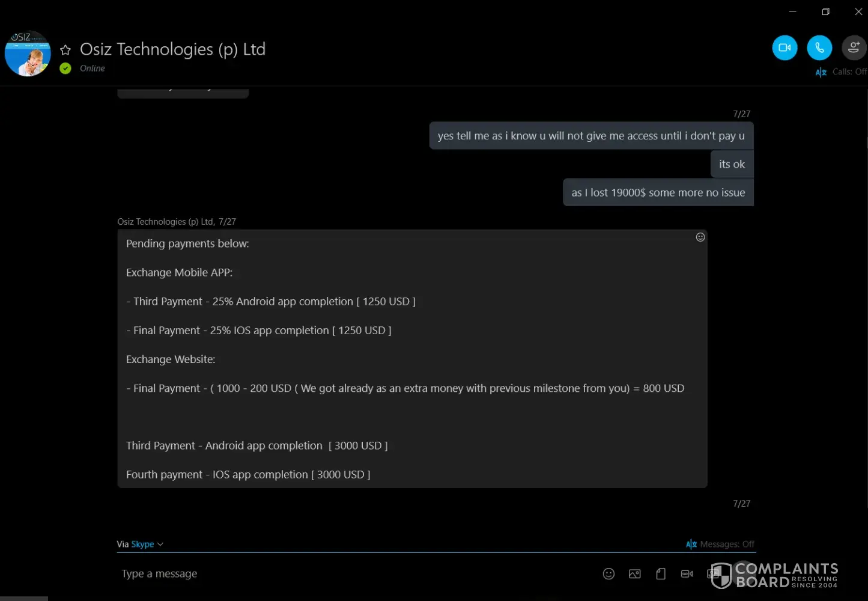Open contact details from Osiz Technologies name
This screenshot has width=868, height=601.
click(172, 49)
